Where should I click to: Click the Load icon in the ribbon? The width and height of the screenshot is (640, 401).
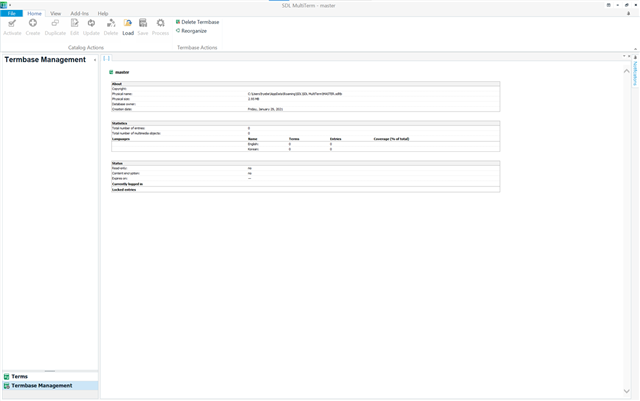tap(128, 23)
